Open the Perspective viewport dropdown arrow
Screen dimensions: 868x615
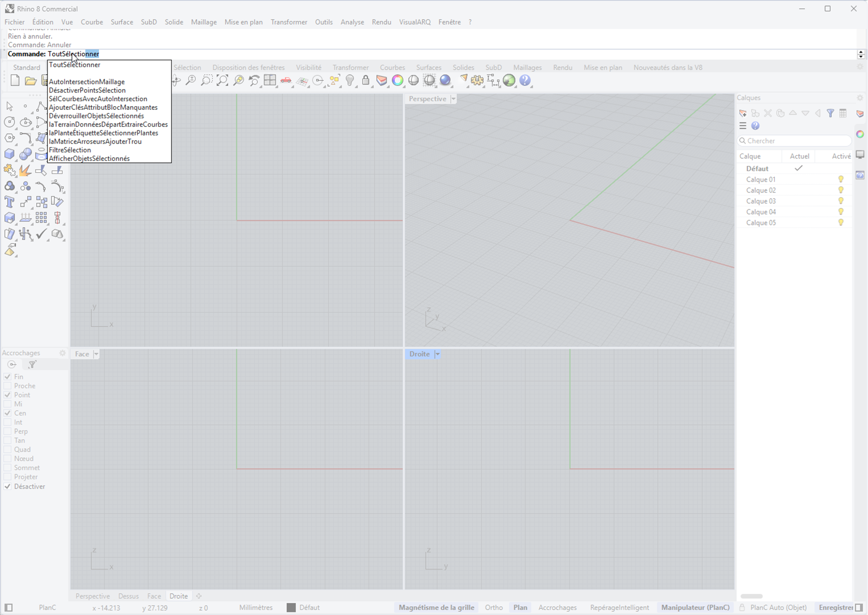pos(453,99)
